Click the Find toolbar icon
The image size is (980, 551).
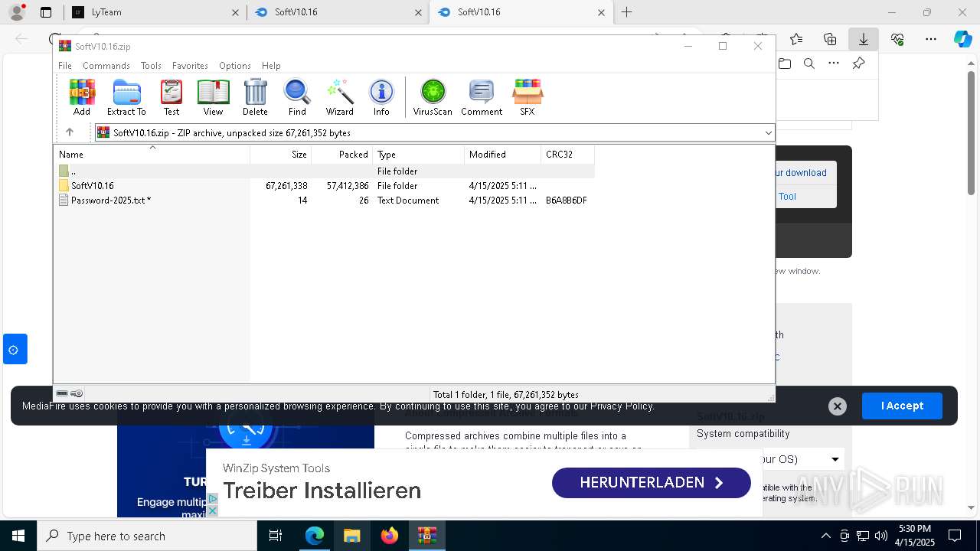(297, 97)
